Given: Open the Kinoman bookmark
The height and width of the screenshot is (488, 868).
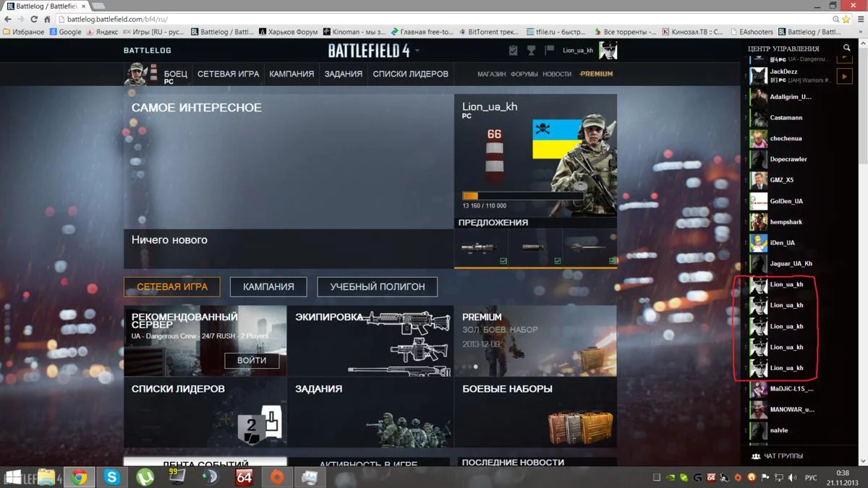Looking at the screenshot, I should pyautogui.click(x=354, y=32).
